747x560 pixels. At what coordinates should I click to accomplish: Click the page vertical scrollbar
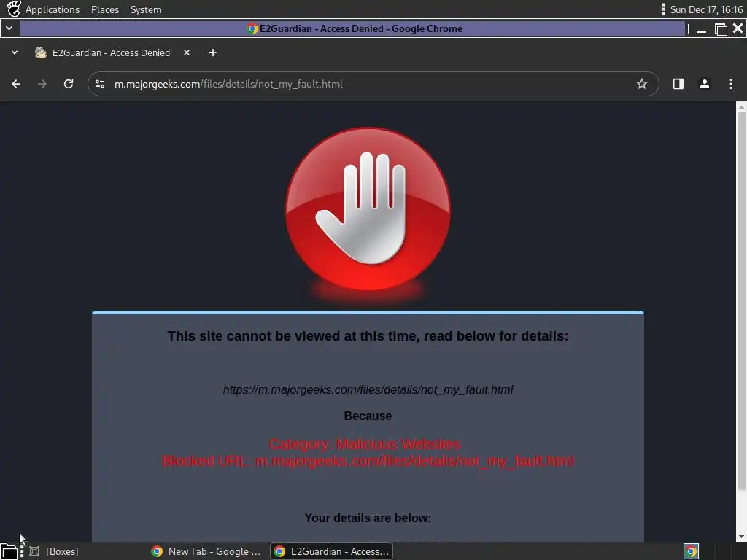click(741, 300)
